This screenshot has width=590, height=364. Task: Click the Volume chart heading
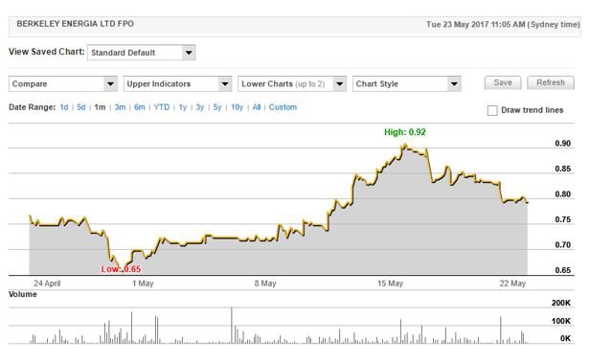tap(23, 294)
